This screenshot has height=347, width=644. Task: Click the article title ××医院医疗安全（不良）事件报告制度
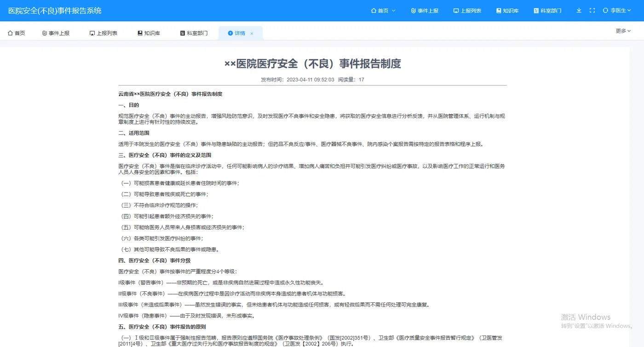313,64
